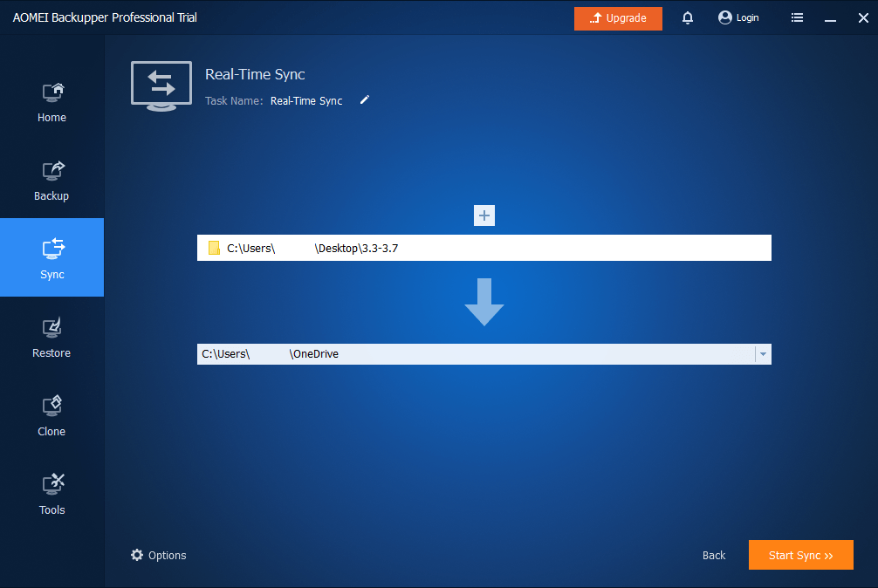Select the Sync sidebar tab
This screenshot has height=588, width=878.
tap(51, 257)
